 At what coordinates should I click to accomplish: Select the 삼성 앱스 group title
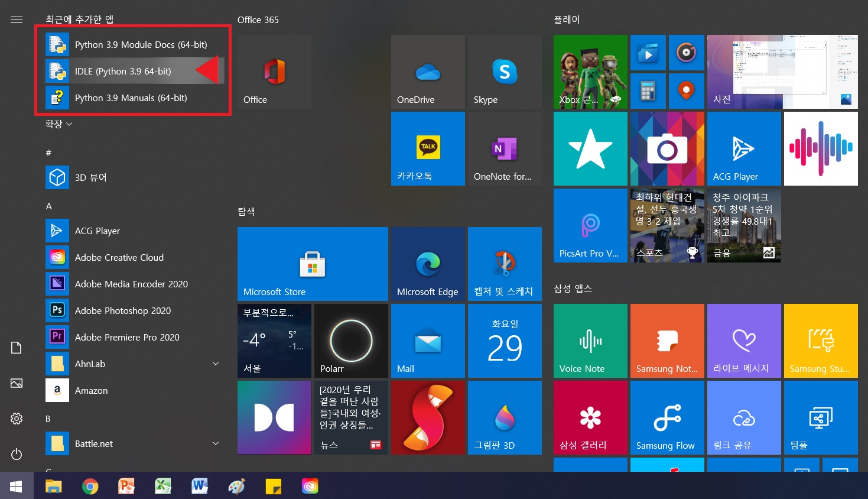pos(573,289)
